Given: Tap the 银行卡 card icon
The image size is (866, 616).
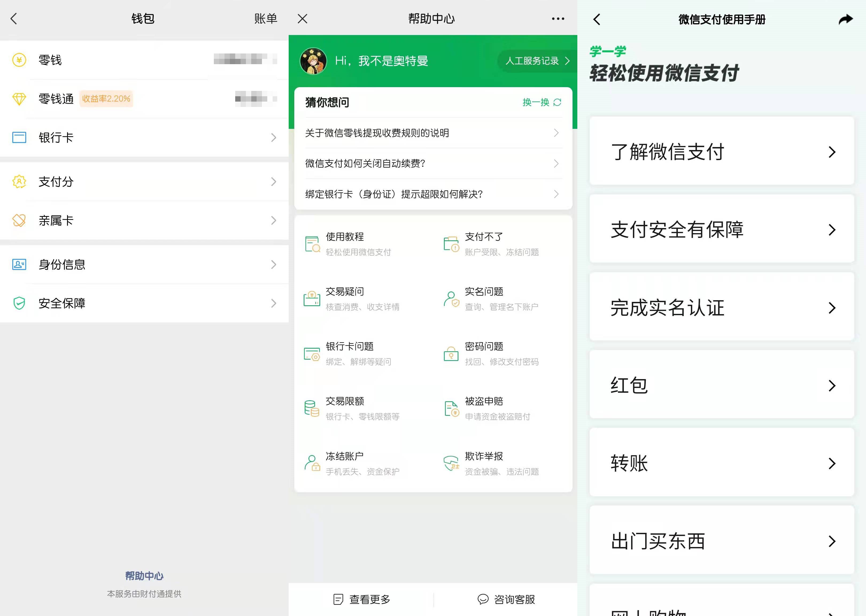Looking at the screenshot, I should (x=19, y=137).
